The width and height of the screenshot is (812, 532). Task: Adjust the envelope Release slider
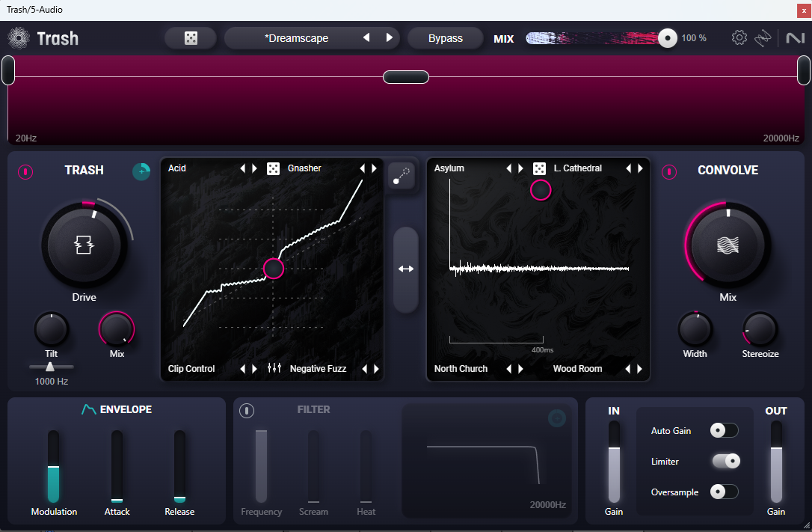[x=179, y=466]
